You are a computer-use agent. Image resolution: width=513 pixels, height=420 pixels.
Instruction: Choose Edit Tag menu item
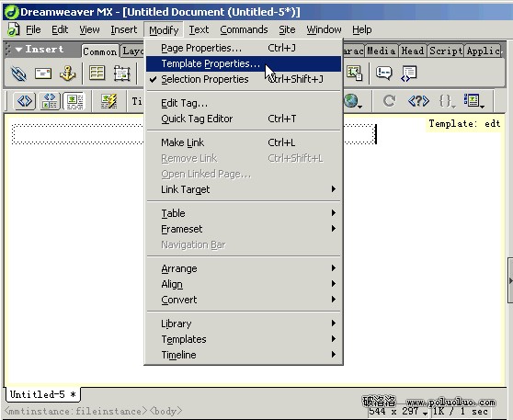click(x=244, y=103)
